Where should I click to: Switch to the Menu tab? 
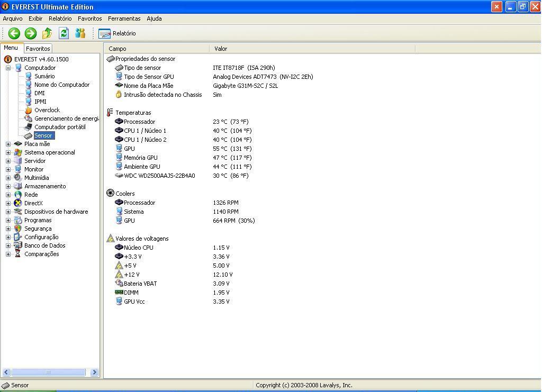[x=11, y=48]
